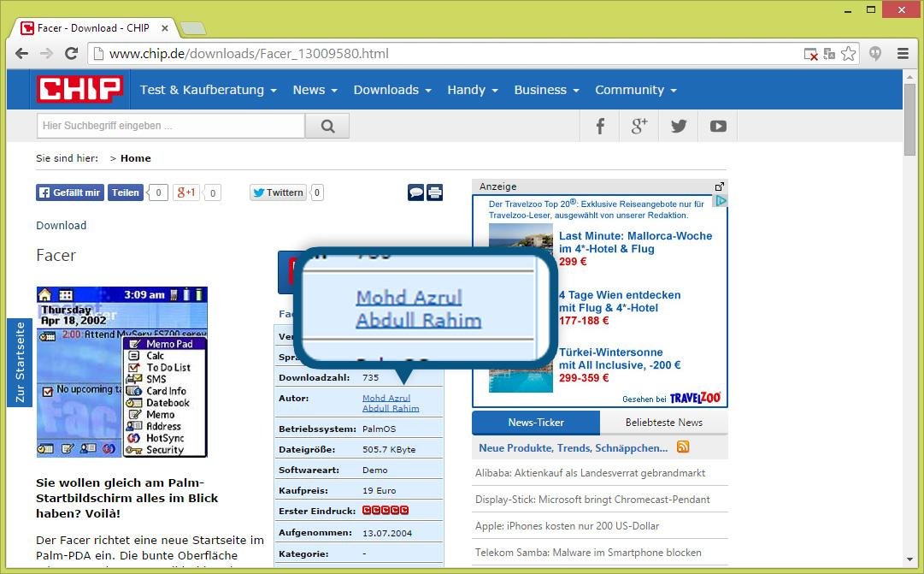
Task: Bookmark this page with the star icon
Action: pyautogui.click(x=849, y=54)
